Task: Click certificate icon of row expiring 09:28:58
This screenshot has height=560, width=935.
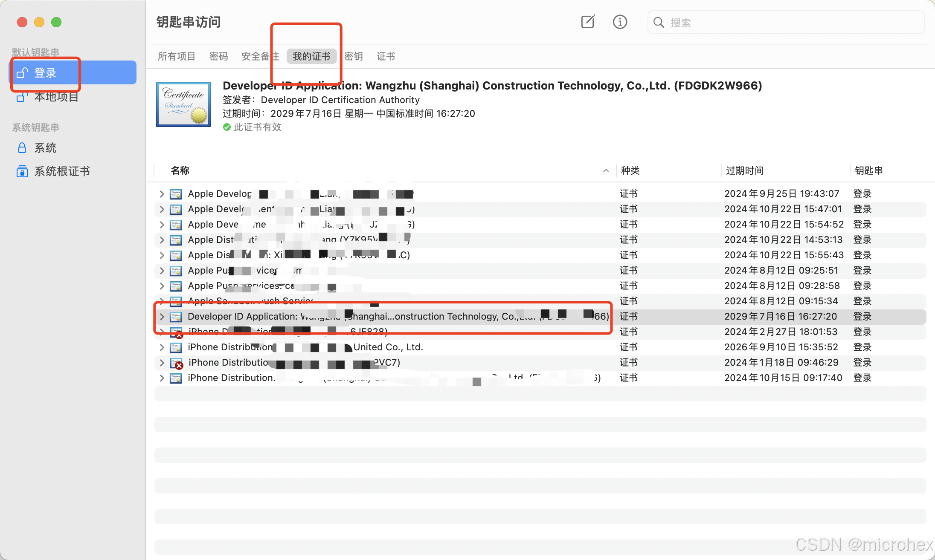Action: click(176, 286)
